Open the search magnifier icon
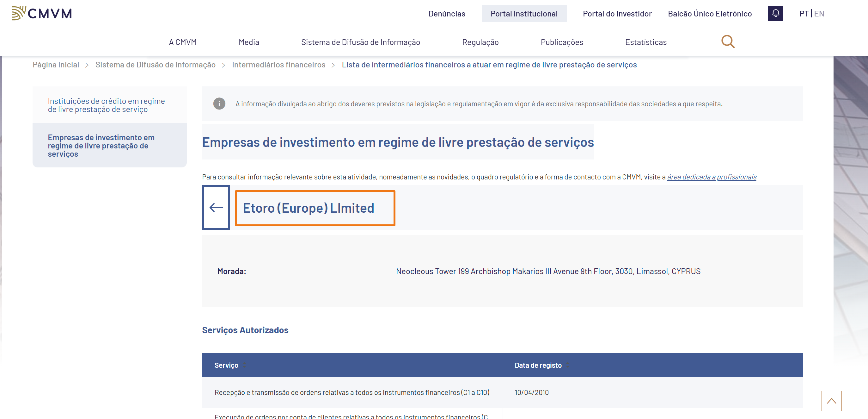 tap(728, 42)
